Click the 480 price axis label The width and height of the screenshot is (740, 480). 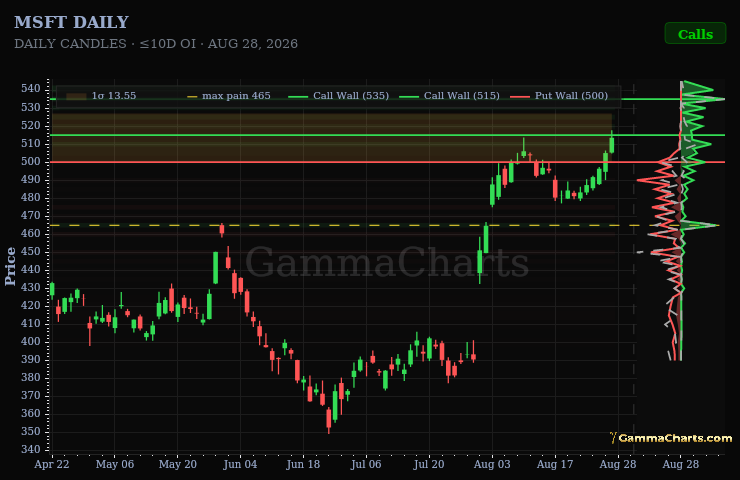pyautogui.click(x=31, y=198)
